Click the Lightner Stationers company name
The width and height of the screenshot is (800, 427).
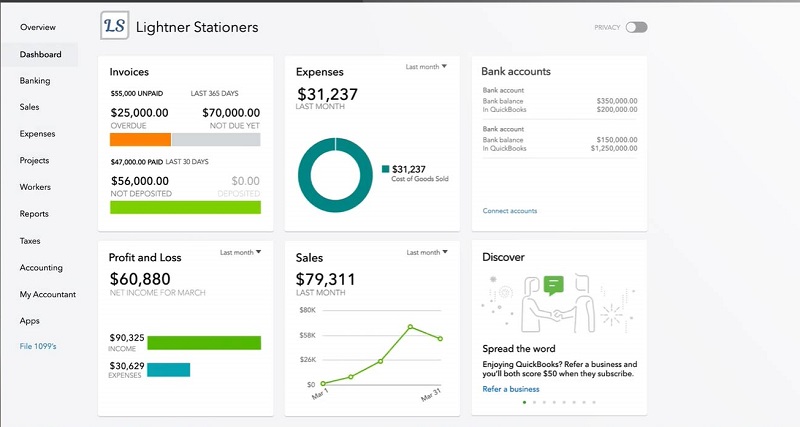(x=197, y=27)
